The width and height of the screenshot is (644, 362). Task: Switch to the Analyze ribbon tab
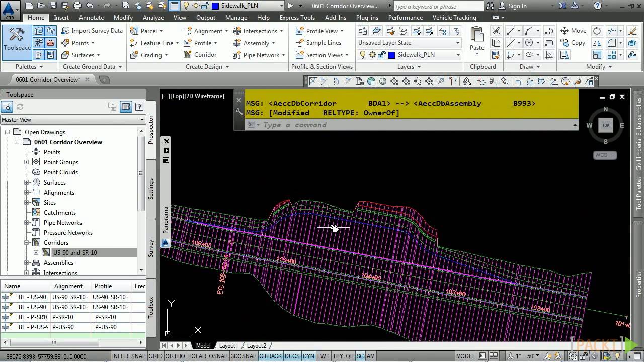[x=153, y=17]
